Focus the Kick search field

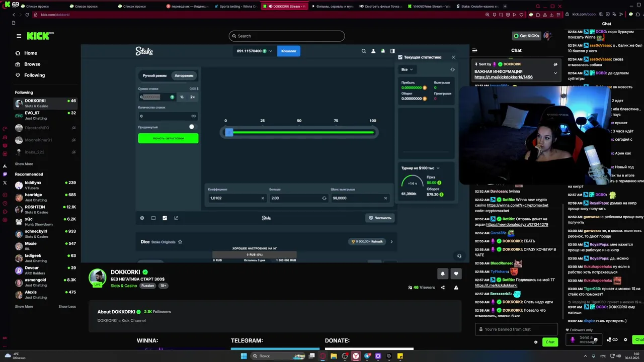tap(287, 36)
